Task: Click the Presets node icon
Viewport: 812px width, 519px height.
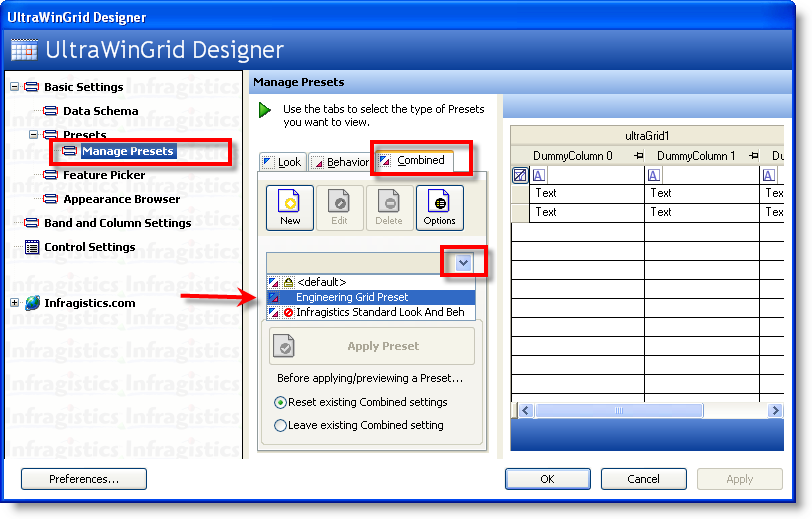Action: 51,134
